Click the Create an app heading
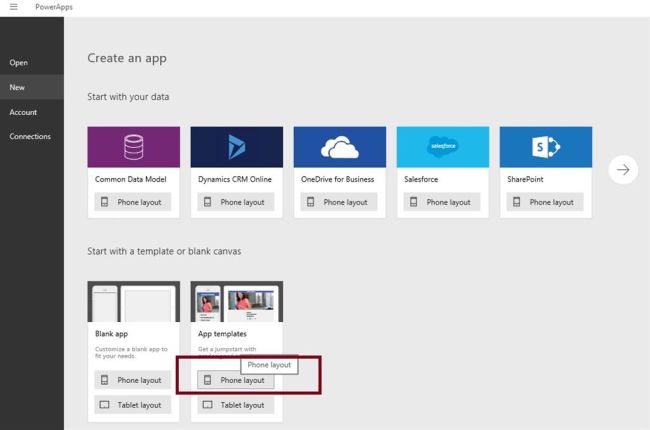The height and width of the screenshot is (430, 650). click(127, 58)
